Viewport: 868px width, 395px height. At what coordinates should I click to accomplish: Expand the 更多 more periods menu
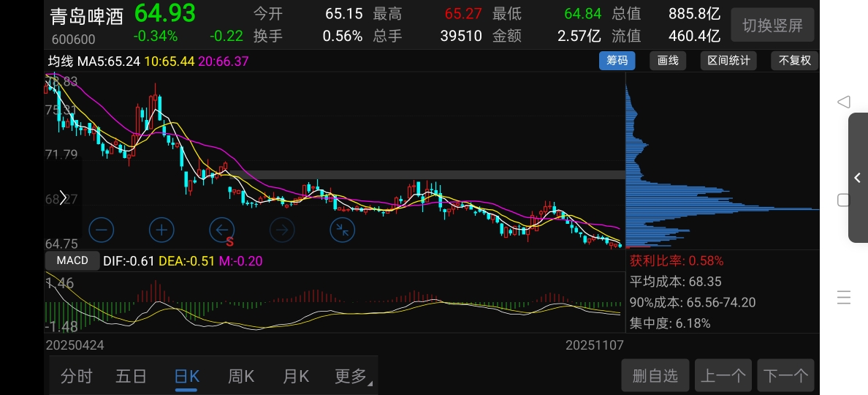click(353, 376)
